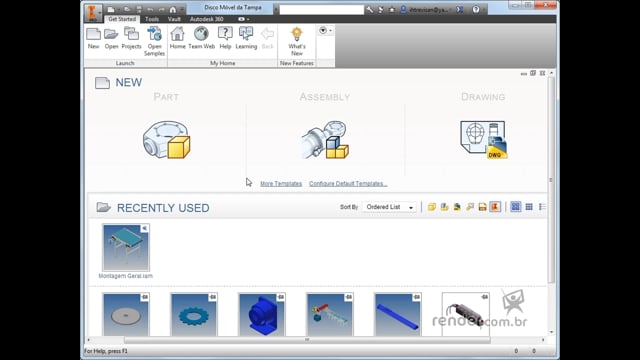Toggle the presentations filter in Recently Used
Image resolution: width=640 pixels, height=360 pixels.
[x=457, y=207]
